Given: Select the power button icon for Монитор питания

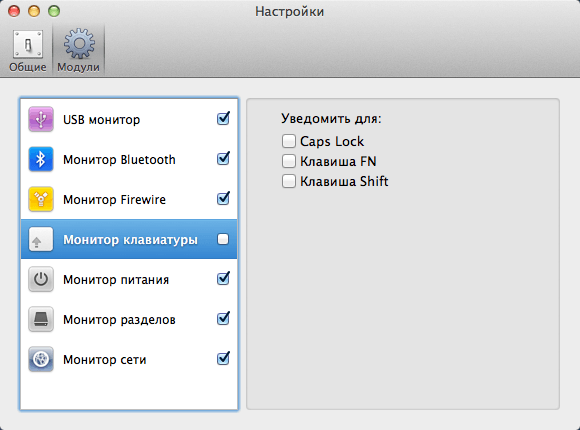Looking at the screenshot, I should click(x=41, y=279).
